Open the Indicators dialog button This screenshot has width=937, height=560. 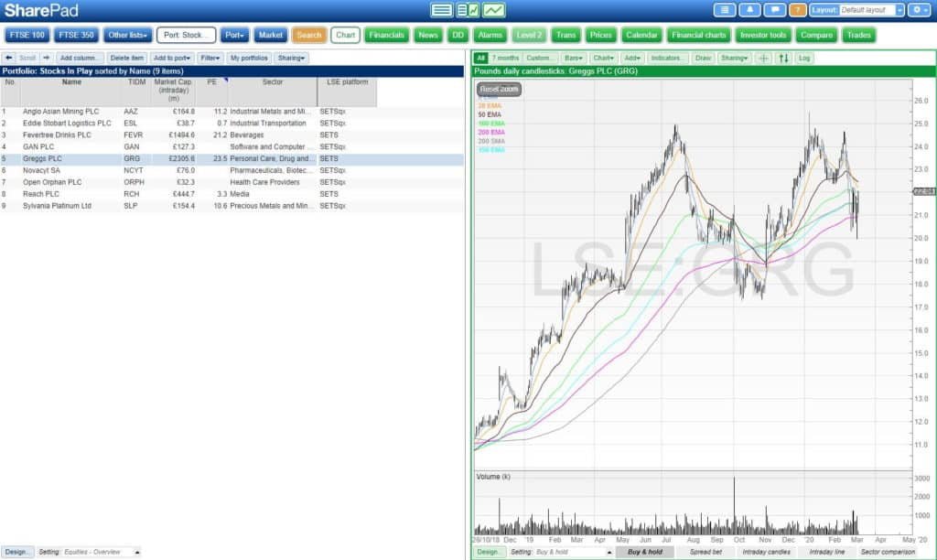coord(667,58)
